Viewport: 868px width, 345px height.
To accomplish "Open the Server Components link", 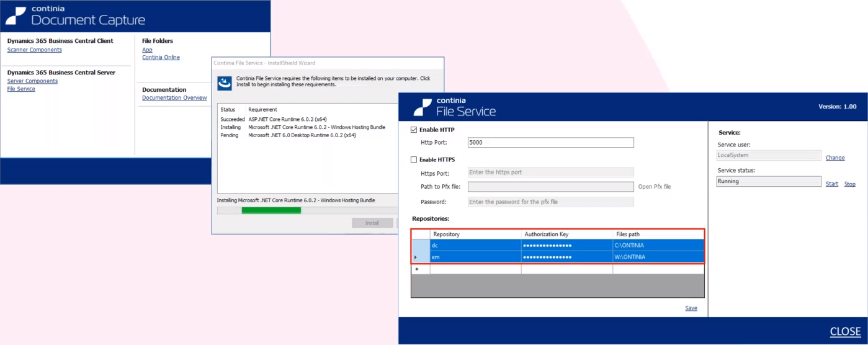I will pos(32,81).
